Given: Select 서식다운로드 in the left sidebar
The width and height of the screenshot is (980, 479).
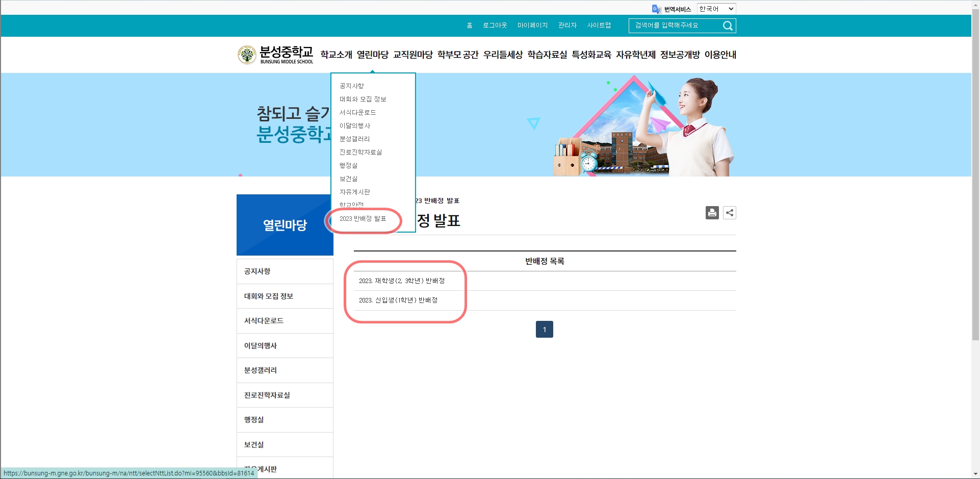Looking at the screenshot, I should (x=264, y=321).
